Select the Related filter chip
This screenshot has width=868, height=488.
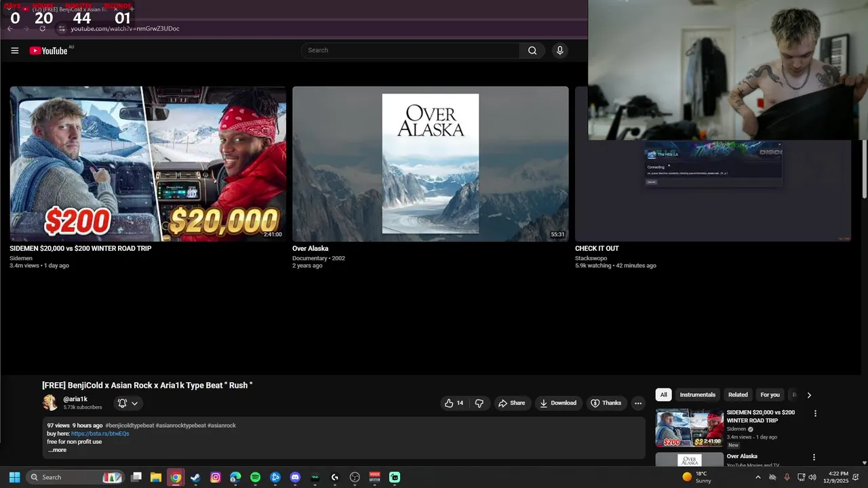pos(738,395)
